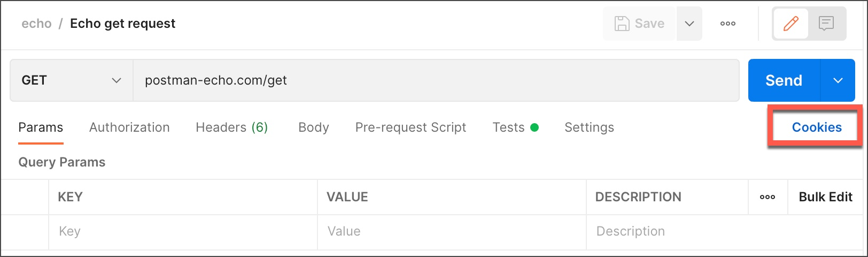Click Bulk Edit in params table
Image resolution: width=868 pixels, height=257 pixels.
tap(825, 197)
